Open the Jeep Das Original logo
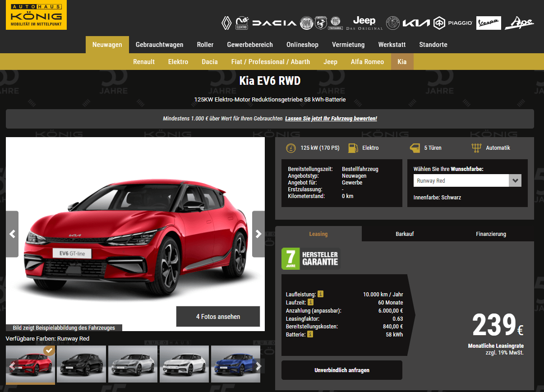 coord(364,23)
